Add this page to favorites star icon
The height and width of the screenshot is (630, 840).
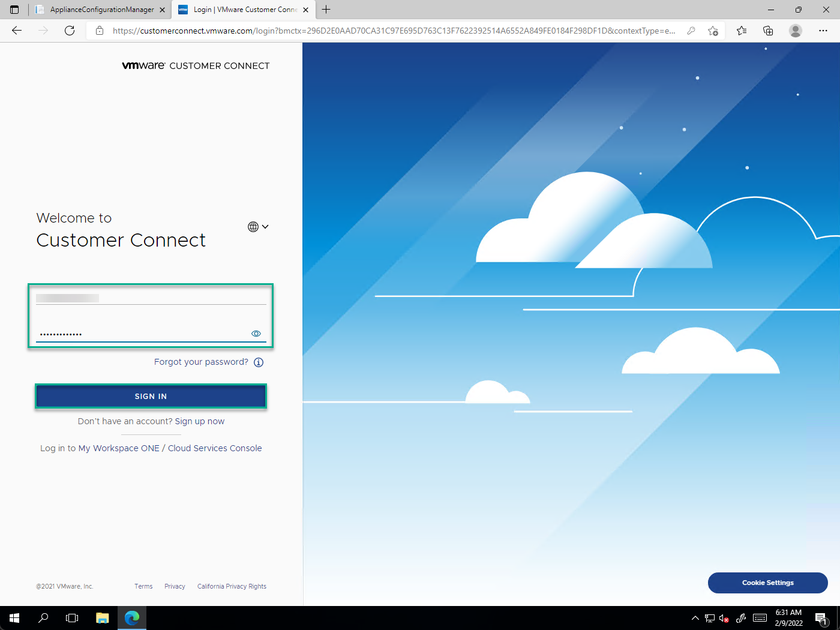713,31
